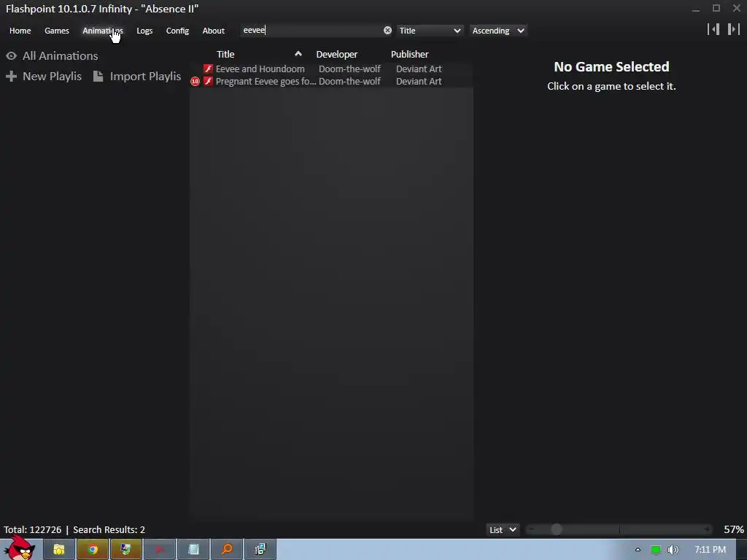Open the List layout dropdown
The image size is (747, 560).
pyautogui.click(x=503, y=529)
